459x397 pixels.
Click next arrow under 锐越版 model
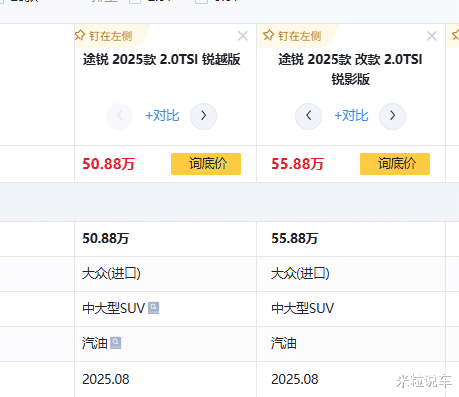(x=203, y=116)
